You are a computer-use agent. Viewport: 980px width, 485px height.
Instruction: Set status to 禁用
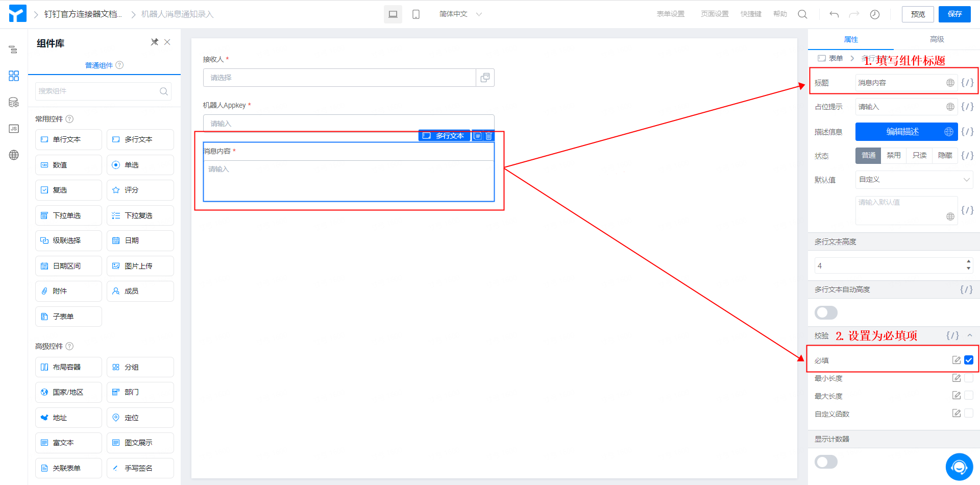(894, 155)
